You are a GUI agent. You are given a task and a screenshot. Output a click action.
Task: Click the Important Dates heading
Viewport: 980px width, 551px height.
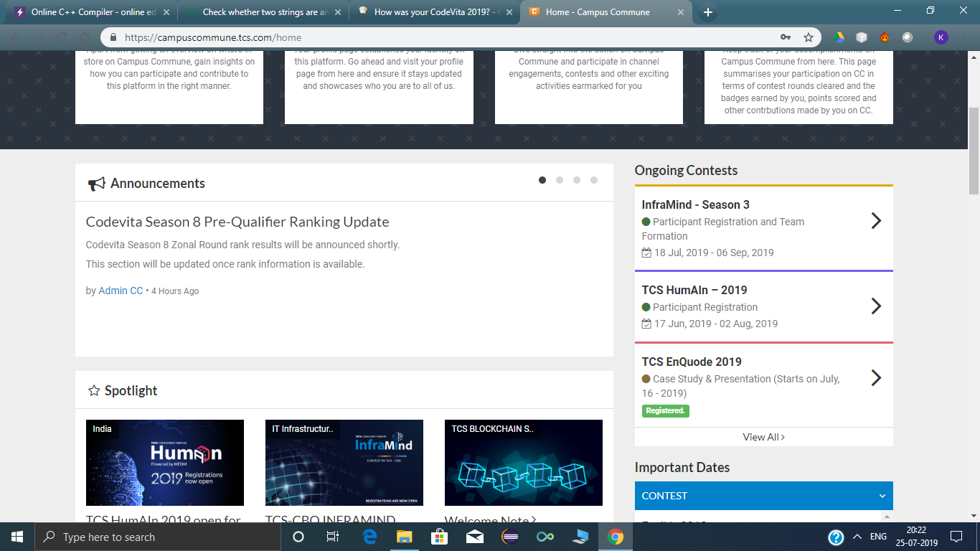click(682, 467)
